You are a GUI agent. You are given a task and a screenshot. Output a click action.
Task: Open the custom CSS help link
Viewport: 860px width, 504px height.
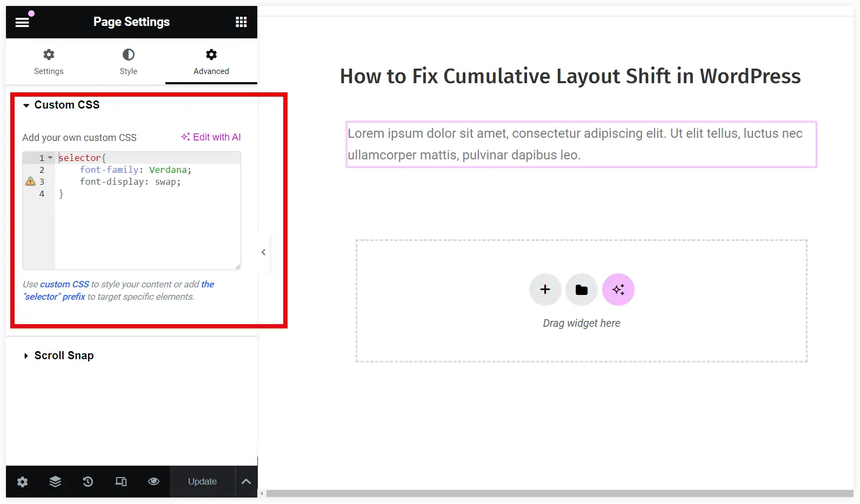pyautogui.click(x=64, y=284)
